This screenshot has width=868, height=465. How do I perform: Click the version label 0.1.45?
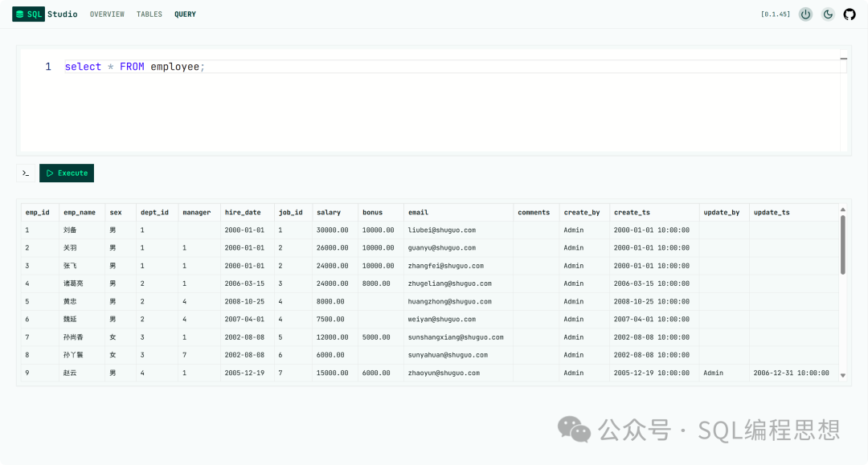pos(775,14)
